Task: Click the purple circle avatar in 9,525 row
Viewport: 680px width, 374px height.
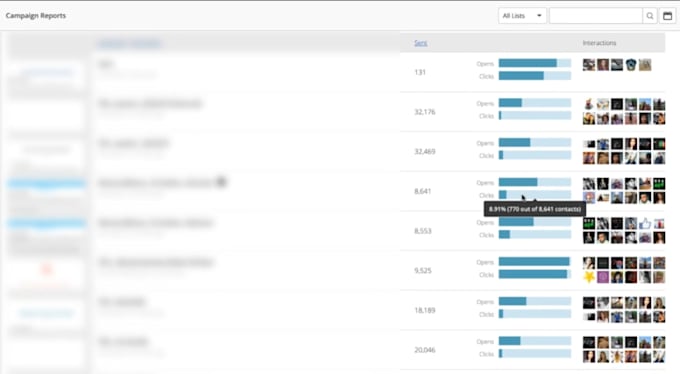Action: pos(603,277)
